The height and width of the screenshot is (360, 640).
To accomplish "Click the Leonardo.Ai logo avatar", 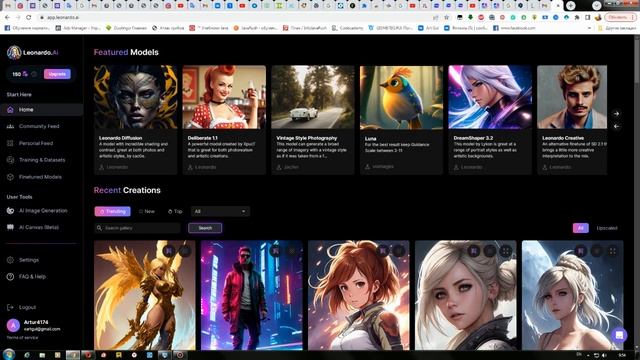I will pos(14,52).
